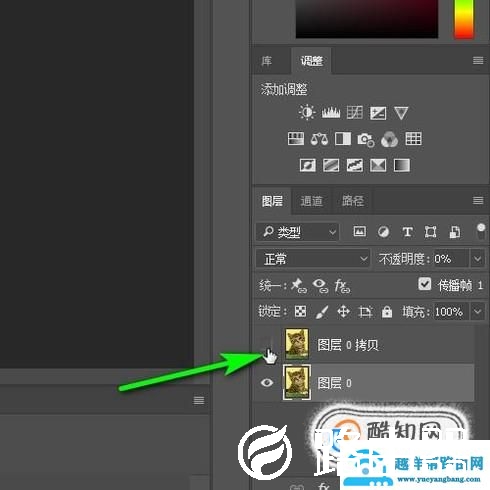Unify layer style icon

[x=342, y=286]
